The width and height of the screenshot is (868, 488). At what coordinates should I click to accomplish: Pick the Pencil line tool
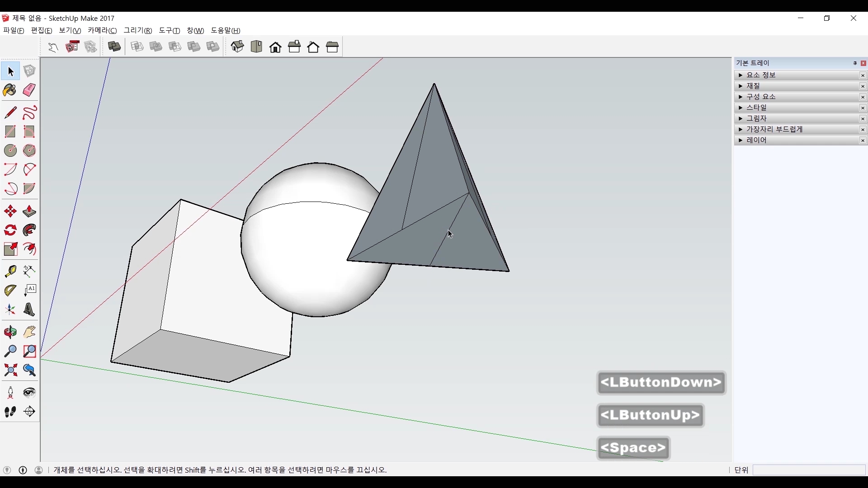click(10, 113)
